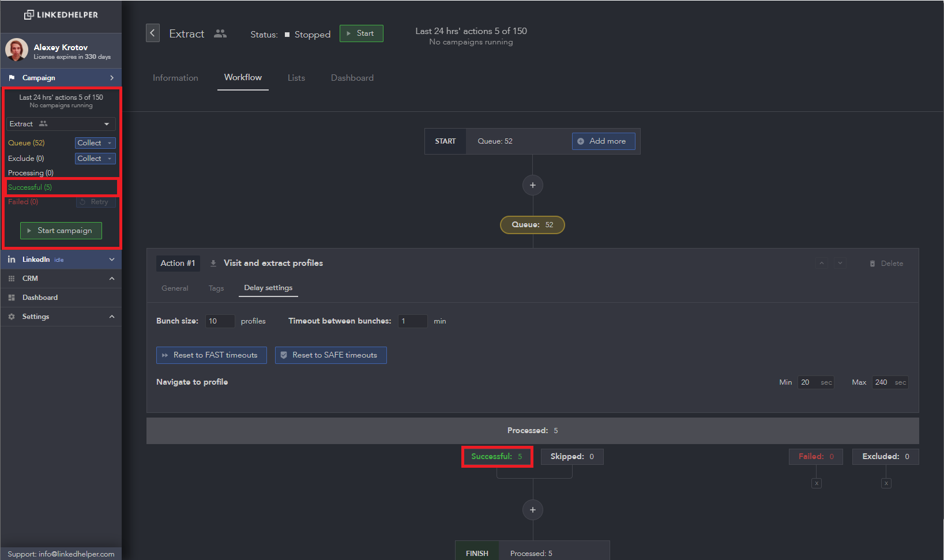Image resolution: width=944 pixels, height=560 pixels.
Task: Click the Processed: 5 bar
Action: click(533, 431)
